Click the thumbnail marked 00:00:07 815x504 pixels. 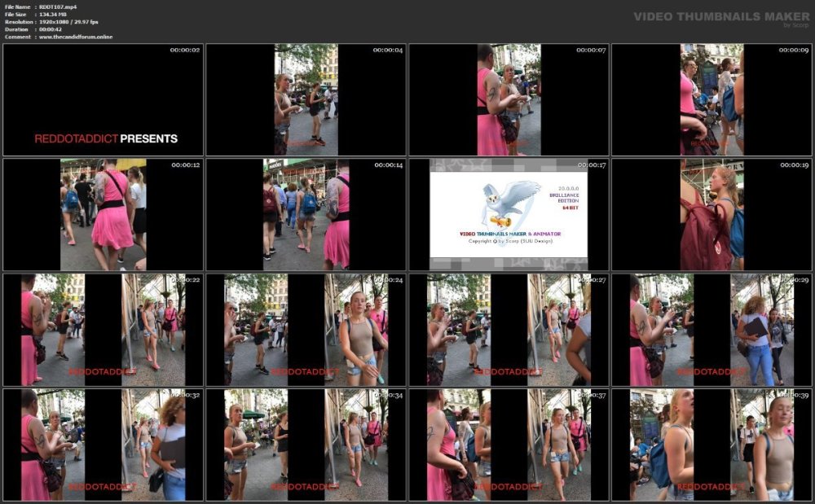click(x=509, y=99)
